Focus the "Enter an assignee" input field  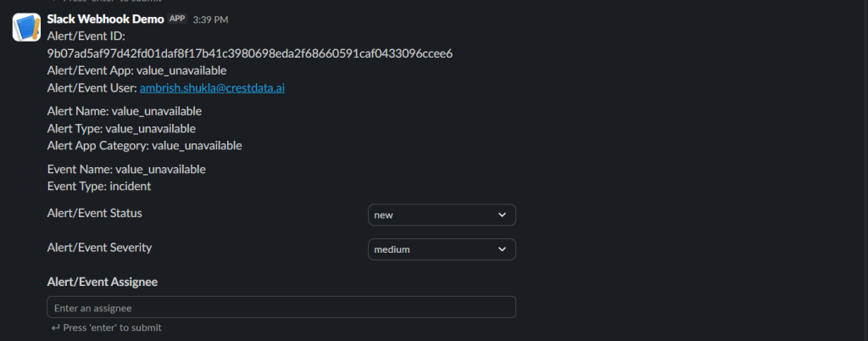281,307
